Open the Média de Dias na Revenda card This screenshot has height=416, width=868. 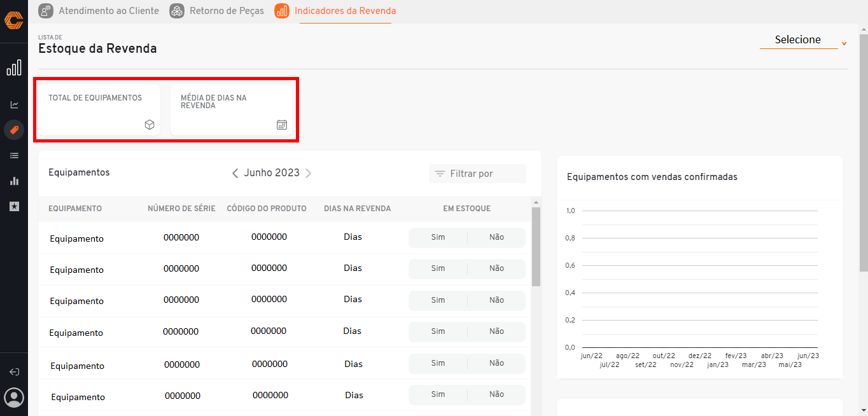[x=232, y=110]
